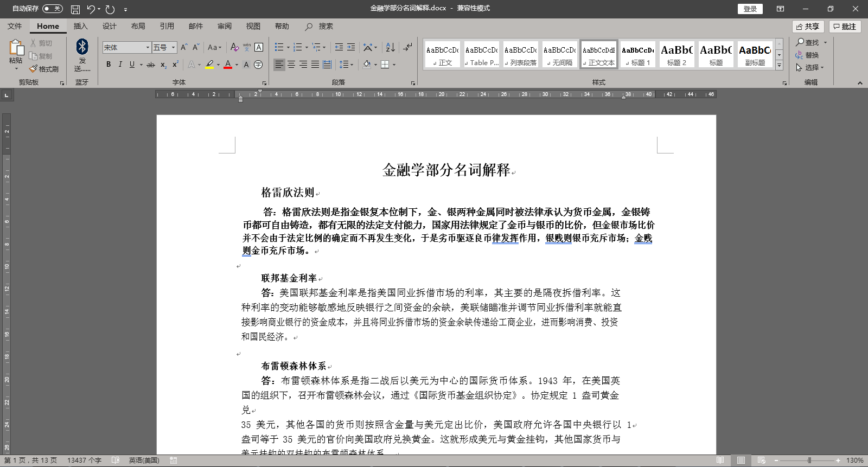Image resolution: width=868 pixels, height=467 pixels.
Task: Align the paragraph to the left
Action: point(279,65)
